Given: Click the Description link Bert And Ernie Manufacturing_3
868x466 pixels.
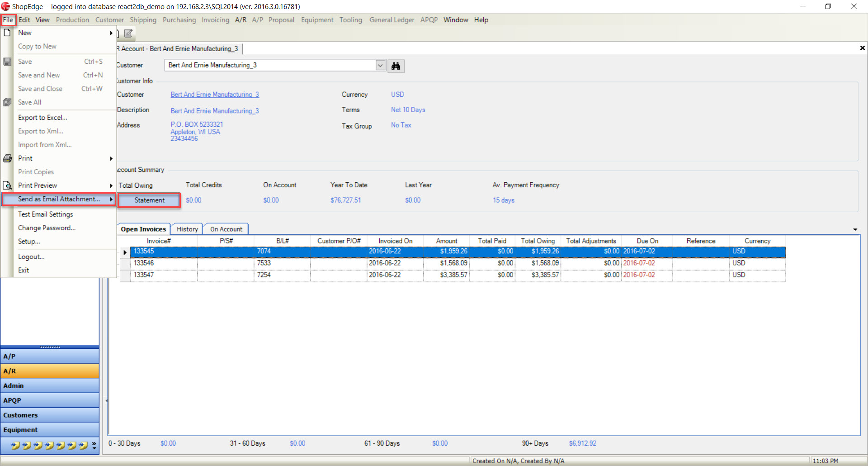Looking at the screenshot, I should (215, 111).
